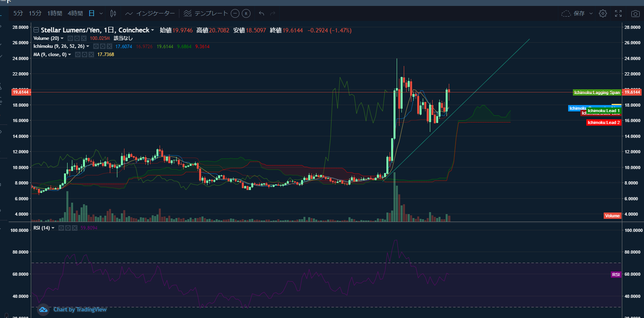Open the candlestick chart style selector
Viewport: 644px width, 318px height.
click(113, 13)
